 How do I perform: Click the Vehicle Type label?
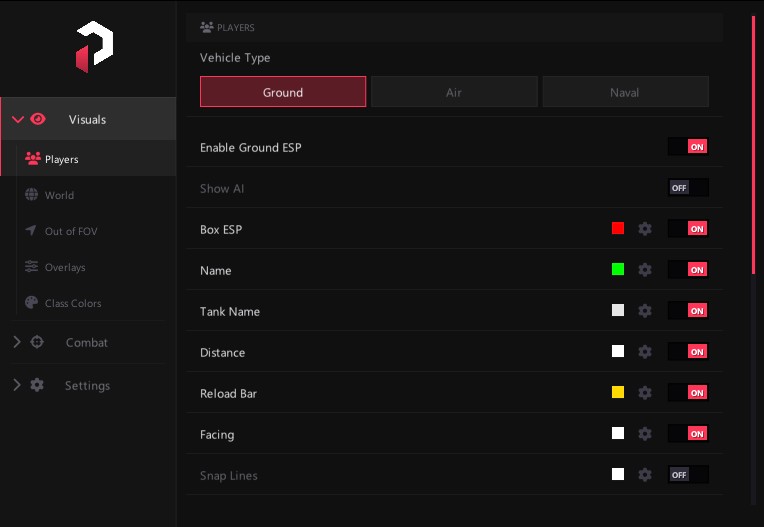click(x=235, y=57)
